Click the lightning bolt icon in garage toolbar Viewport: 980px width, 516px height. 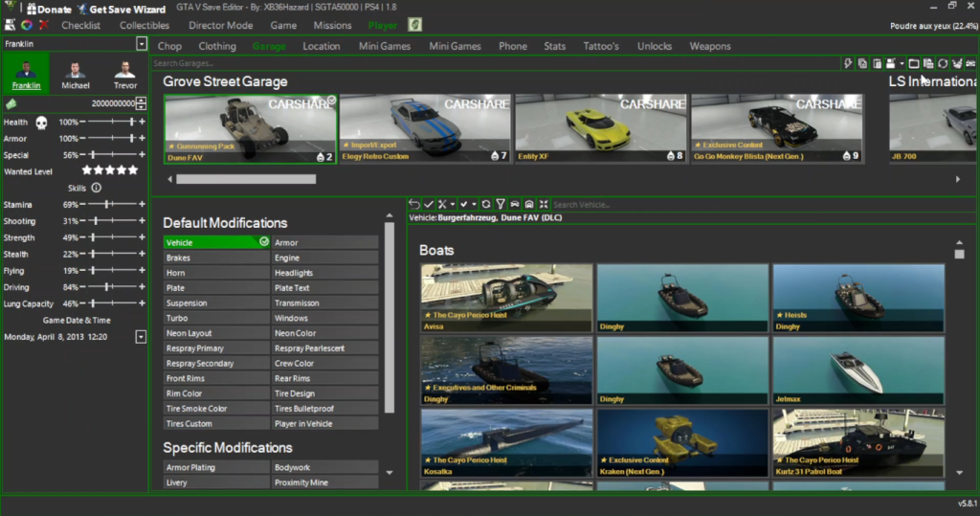(848, 63)
